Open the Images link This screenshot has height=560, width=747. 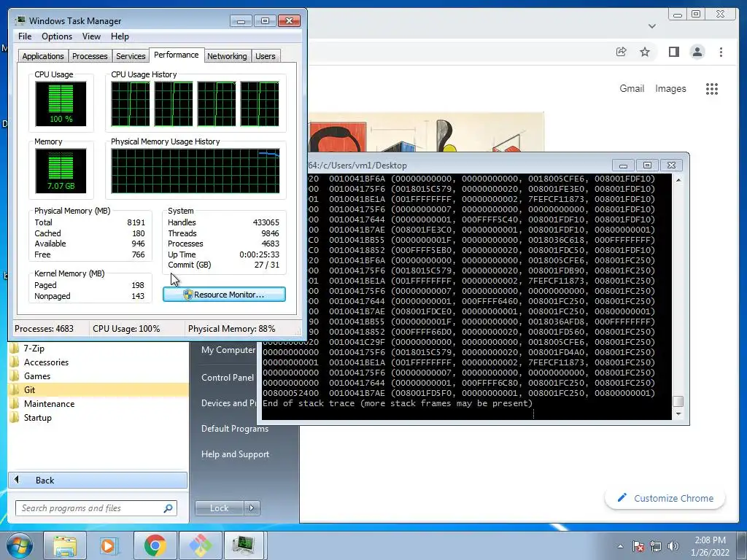pos(670,88)
